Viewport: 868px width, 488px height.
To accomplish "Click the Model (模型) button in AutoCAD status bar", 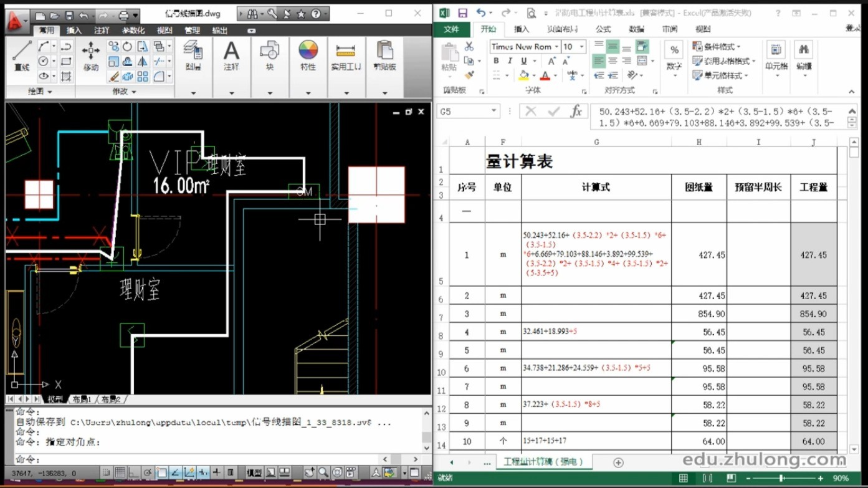I will coord(254,472).
